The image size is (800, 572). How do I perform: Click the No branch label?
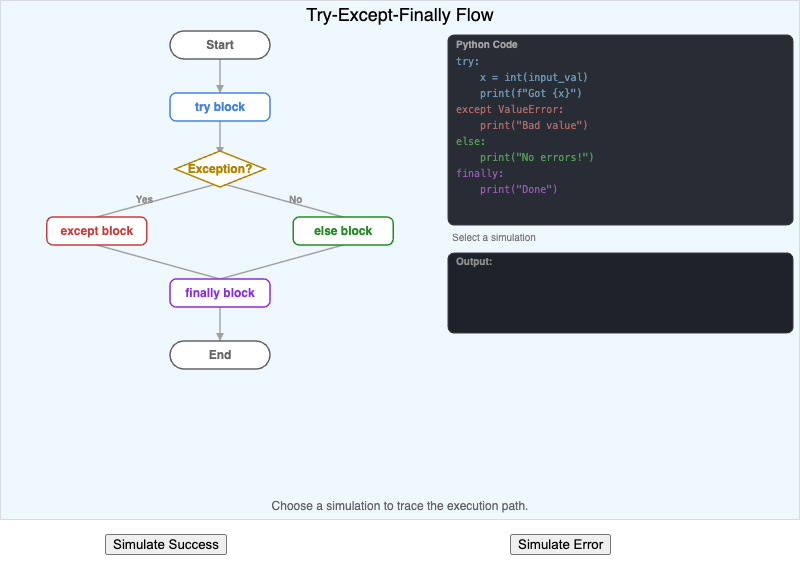pyautogui.click(x=295, y=199)
